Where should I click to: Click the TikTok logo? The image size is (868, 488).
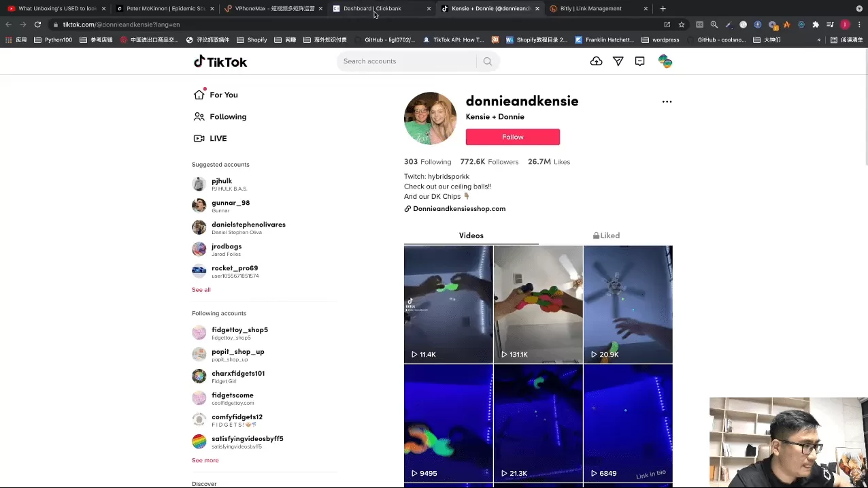tap(220, 62)
